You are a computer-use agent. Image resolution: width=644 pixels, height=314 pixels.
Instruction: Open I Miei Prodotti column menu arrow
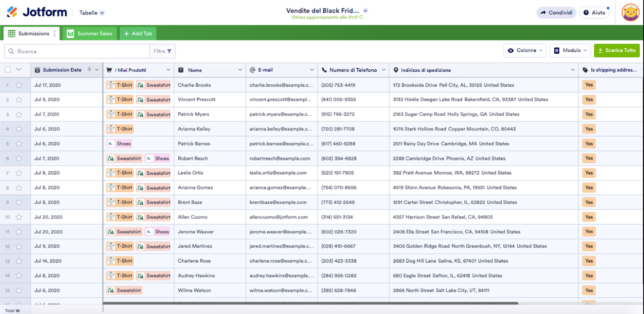click(168, 70)
